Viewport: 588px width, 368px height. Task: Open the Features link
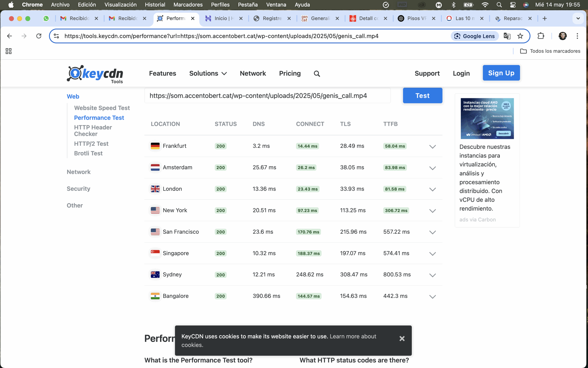[x=163, y=73]
